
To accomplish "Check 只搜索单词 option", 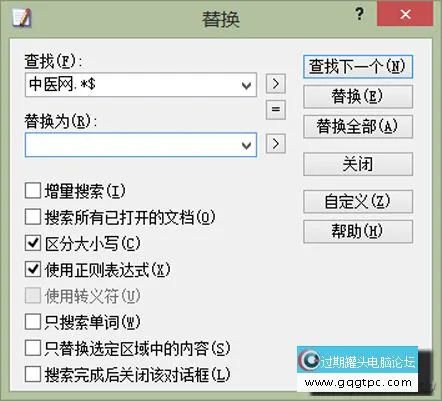I will tap(33, 322).
